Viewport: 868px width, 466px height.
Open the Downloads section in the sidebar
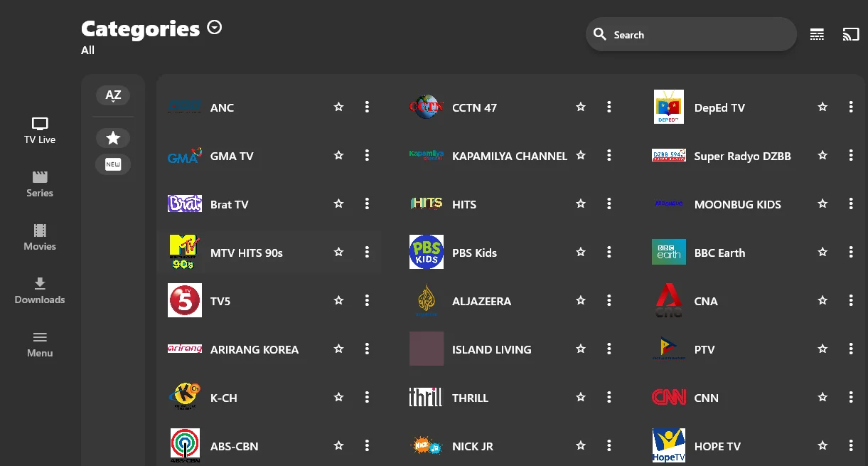tap(40, 291)
